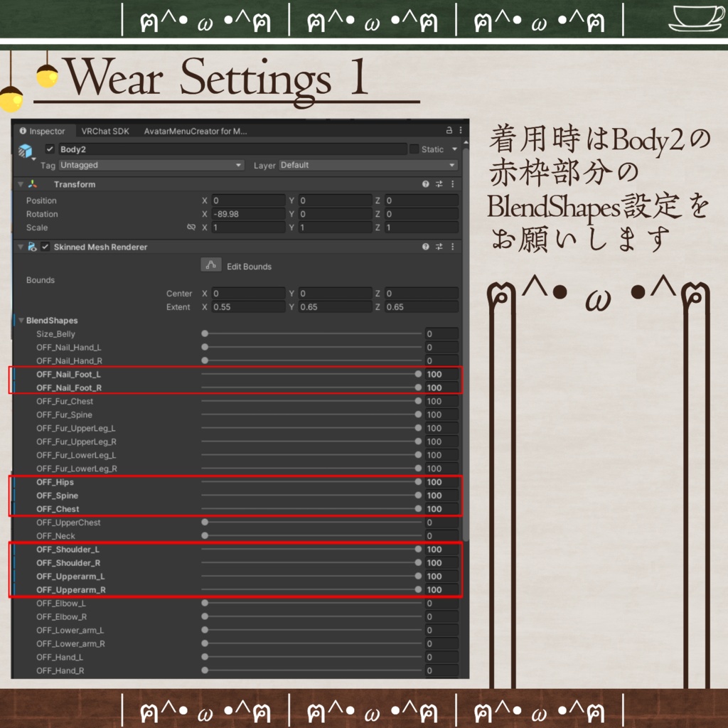Click the Edit Bounds button
Screen dimensions: 728x728
tap(210, 264)
